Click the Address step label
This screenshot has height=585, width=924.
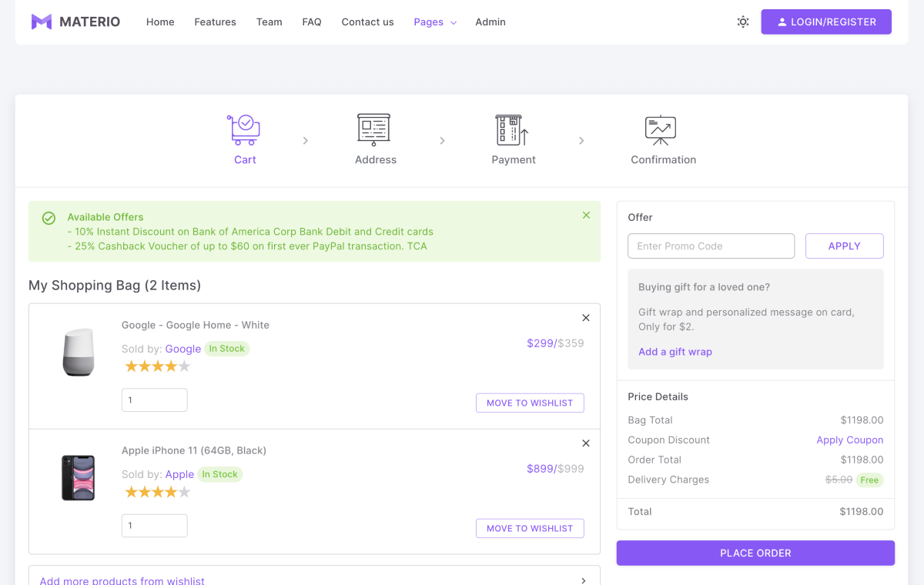[376, 160]
